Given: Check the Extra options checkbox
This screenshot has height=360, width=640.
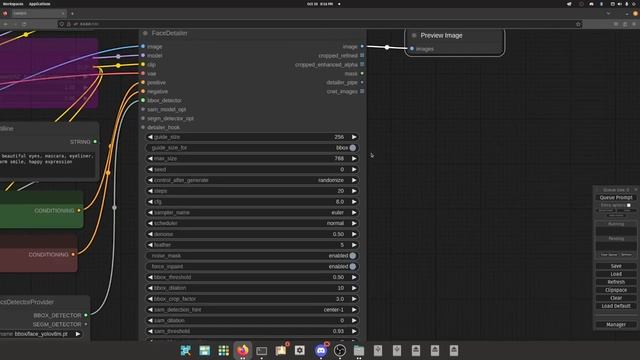Looking at the screenshot, I should 629,205.
